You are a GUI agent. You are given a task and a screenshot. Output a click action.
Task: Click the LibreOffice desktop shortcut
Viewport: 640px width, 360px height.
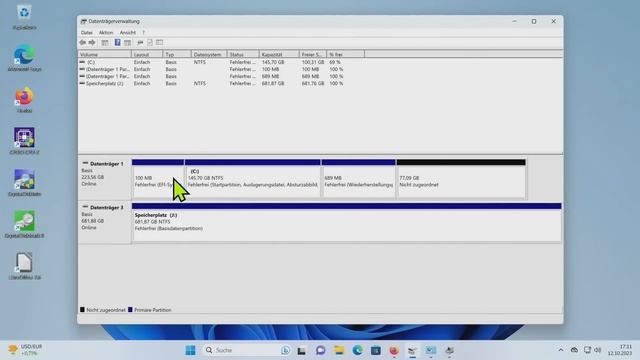click(24, 267)
